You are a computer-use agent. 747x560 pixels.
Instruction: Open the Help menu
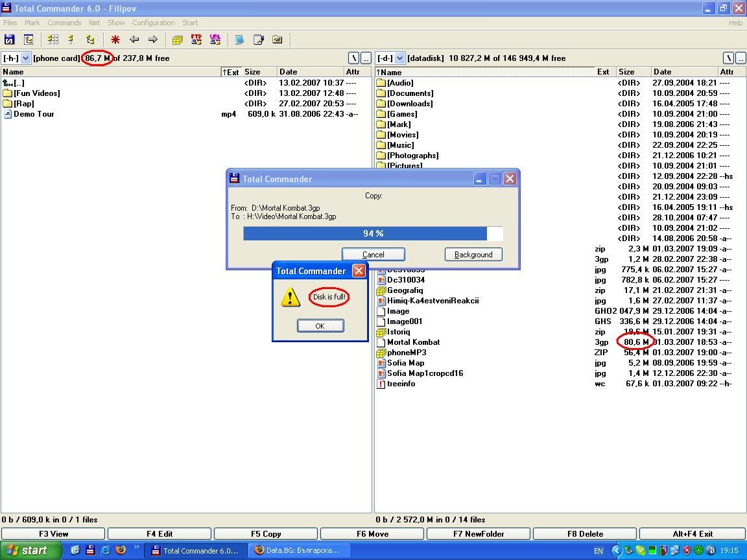click(735, 23)
